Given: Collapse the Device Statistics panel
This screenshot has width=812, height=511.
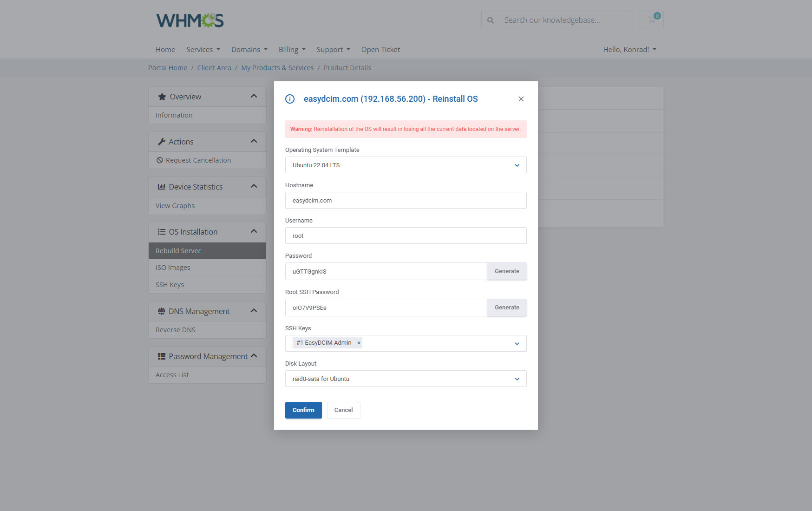Looking at the screenshot, I should [x=254, y=186].
